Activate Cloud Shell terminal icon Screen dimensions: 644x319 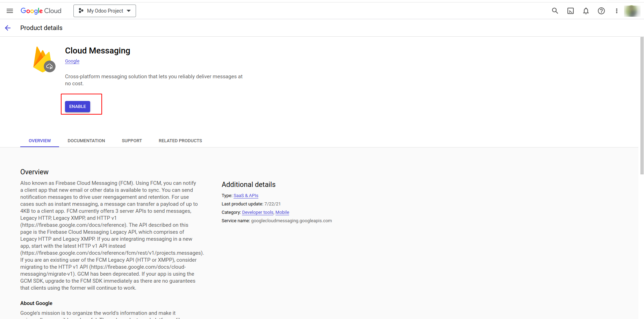pos(571,11)
